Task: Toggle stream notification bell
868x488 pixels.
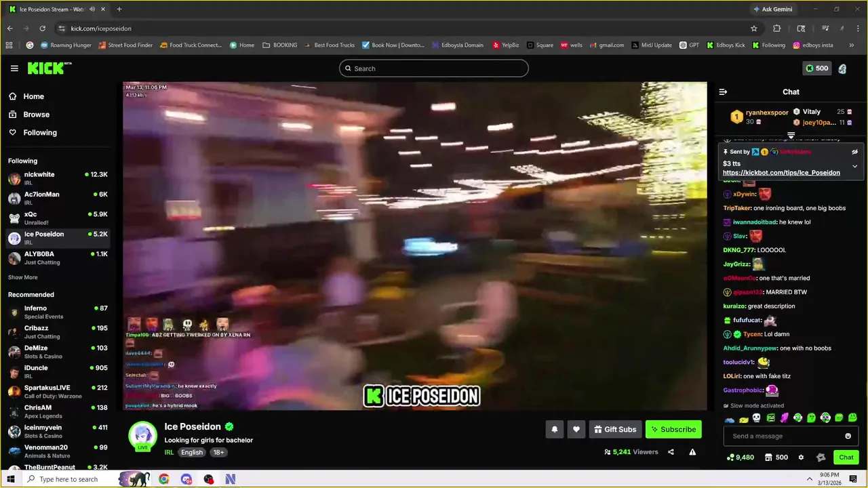Action: pyautogui.click(x=554, y=429)
